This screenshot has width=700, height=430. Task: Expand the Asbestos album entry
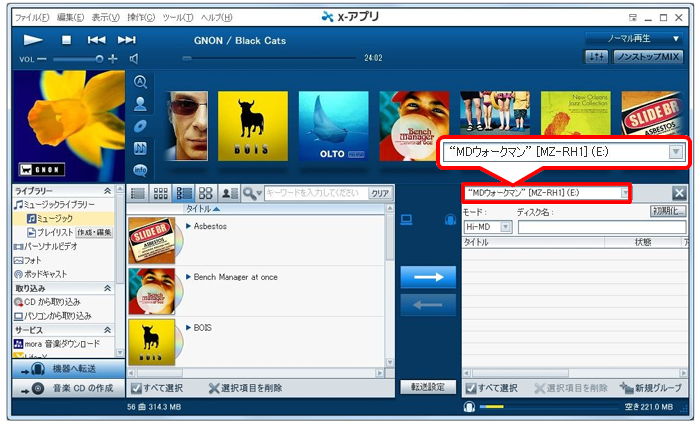pyautogui.click(x=188, y=227)
